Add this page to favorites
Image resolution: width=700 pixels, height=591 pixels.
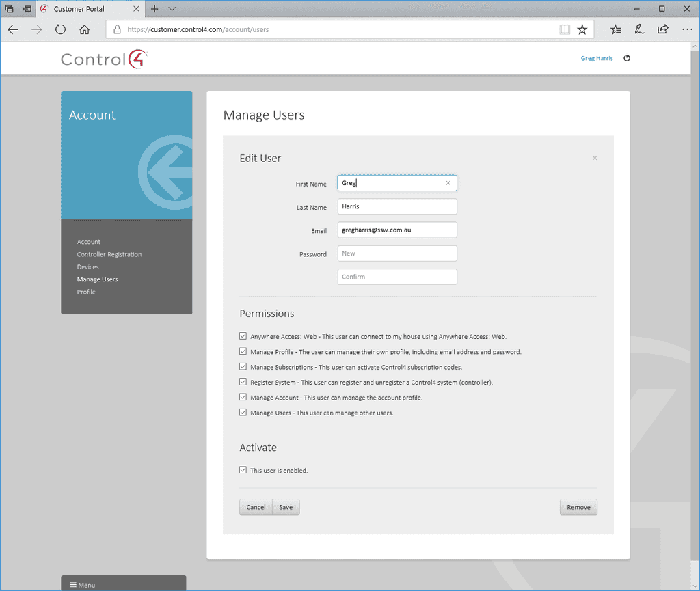click(582, 29)
